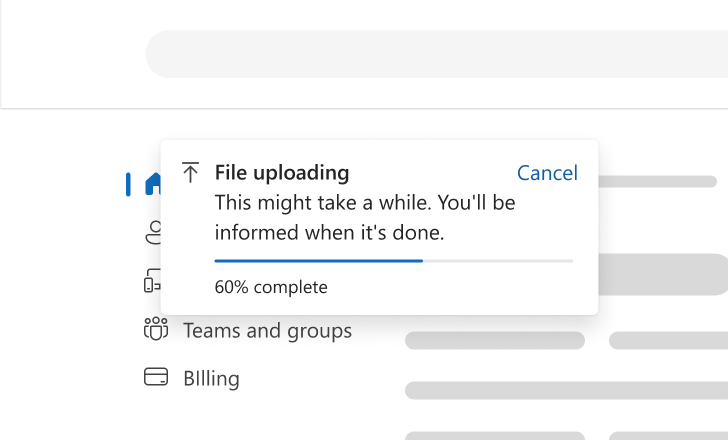
Task: Click first short placeholder bar beside Teams and groups
Action: point(495,340)
